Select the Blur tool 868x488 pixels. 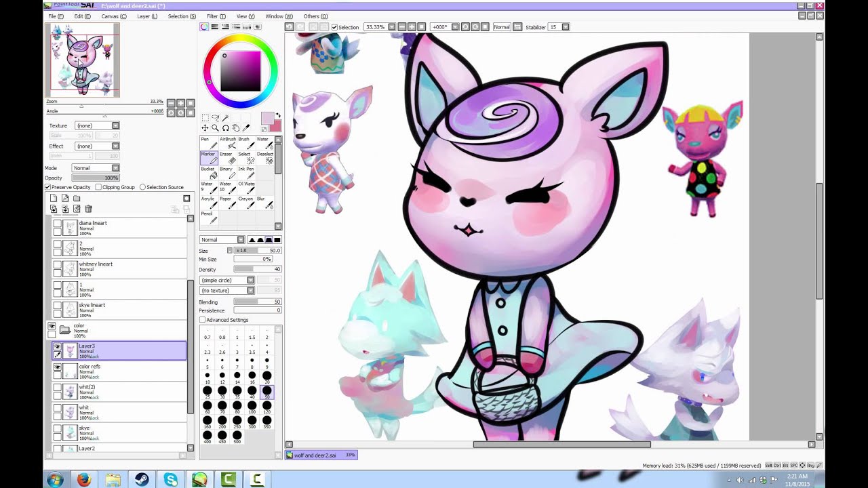[x=264, y=202]
